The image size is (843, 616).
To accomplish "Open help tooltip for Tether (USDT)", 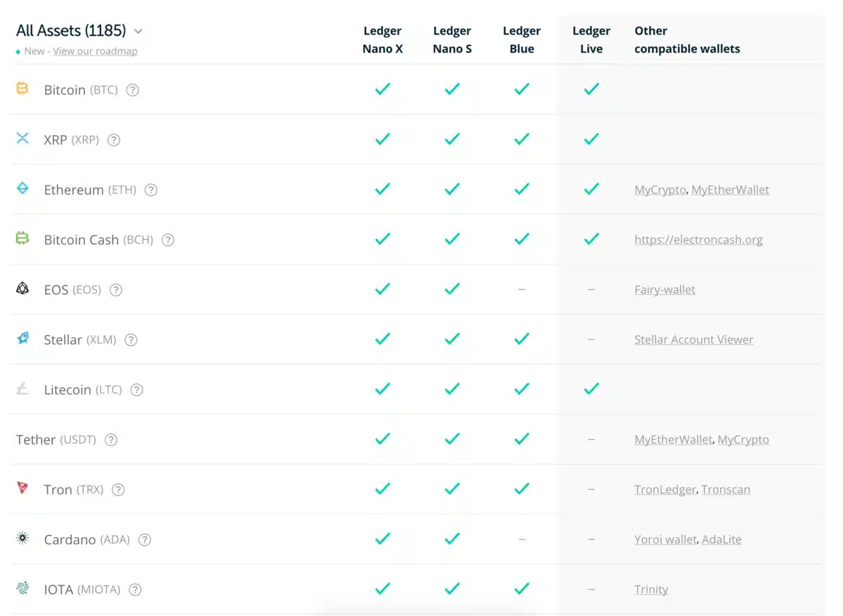I will pos(111,440).
